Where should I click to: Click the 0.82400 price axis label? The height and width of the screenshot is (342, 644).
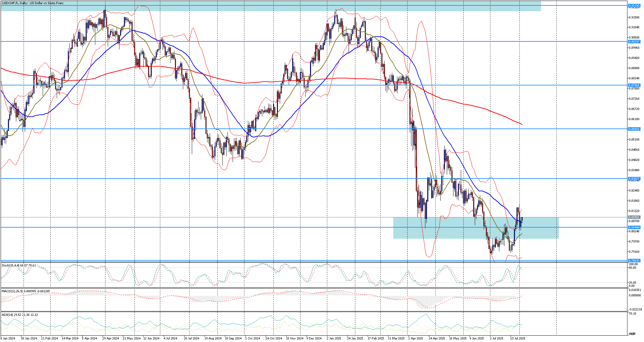(x=634, y=191)
